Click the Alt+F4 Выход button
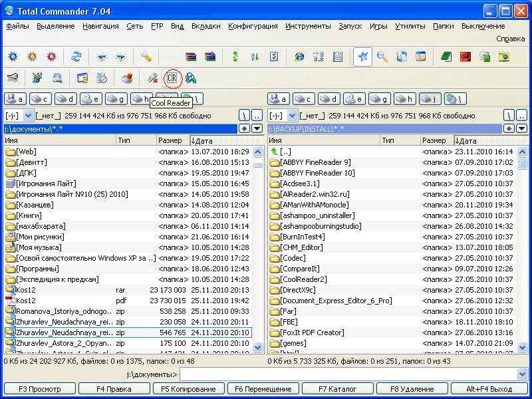The width and height of the screenshot is (532, 399). pyautogui.click(x=489, y=389)
